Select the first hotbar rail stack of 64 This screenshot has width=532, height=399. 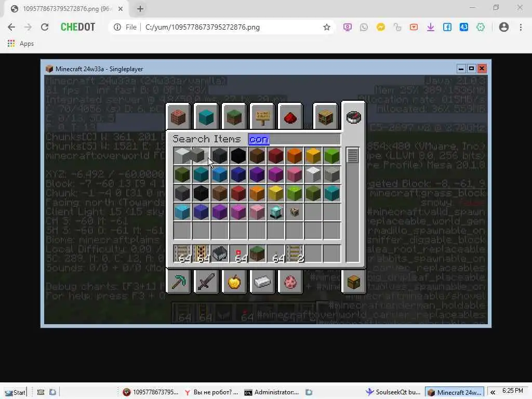(x=182, y=254)
